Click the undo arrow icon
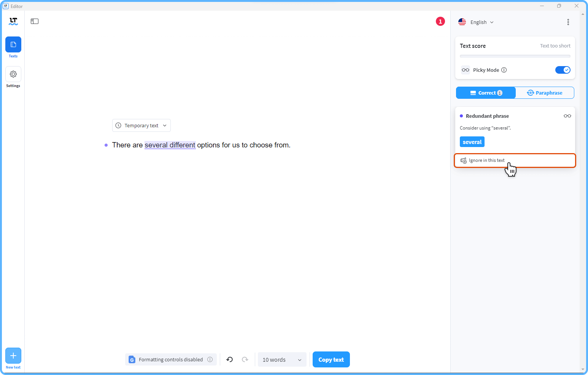 (x=230, y=359)
